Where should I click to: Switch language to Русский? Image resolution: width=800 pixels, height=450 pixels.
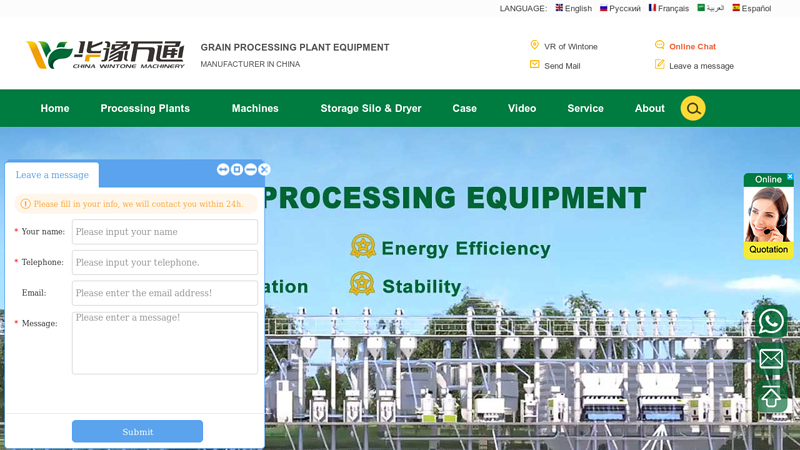pyautogui.click(x=625, y=8)
